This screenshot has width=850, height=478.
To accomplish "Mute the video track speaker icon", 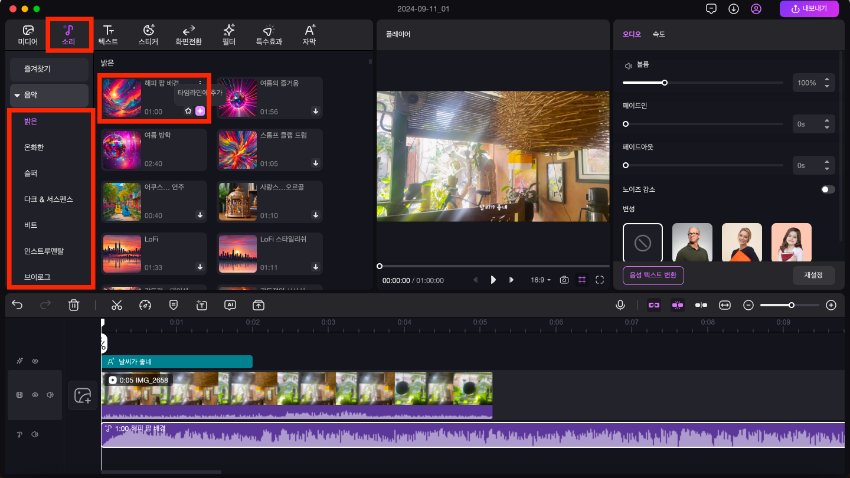I will tap(49, 395).
